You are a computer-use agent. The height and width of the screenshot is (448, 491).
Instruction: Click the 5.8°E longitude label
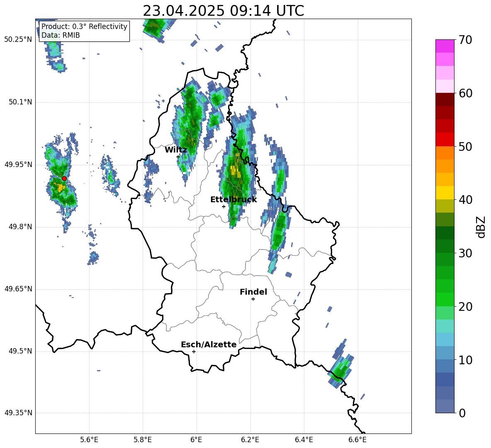click(143, 440)
